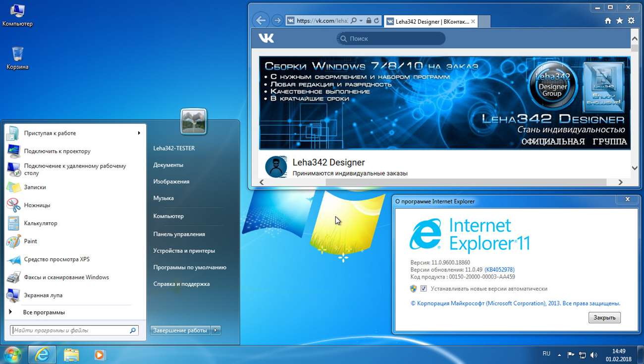Click Закрыть button in About dialog

point(604,317)
